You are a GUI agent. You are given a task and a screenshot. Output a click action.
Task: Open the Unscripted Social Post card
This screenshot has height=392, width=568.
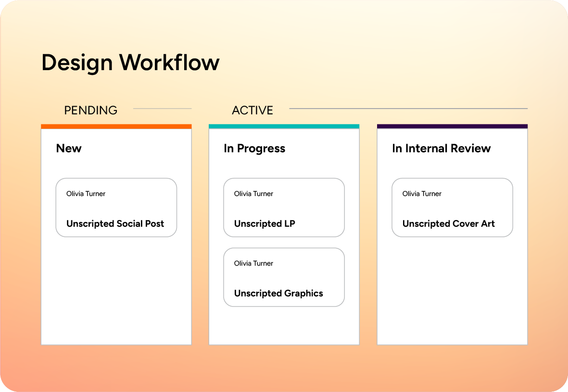click(116, 208)
